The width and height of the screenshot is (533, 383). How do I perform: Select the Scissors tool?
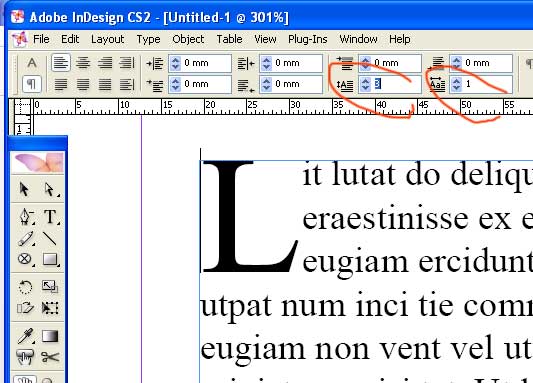50,357
